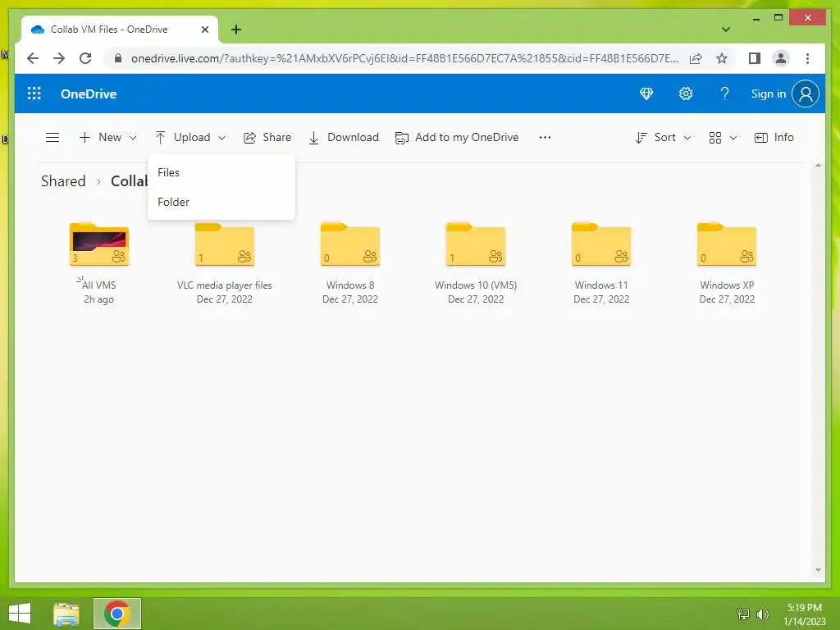Viewport: 840px width, 630px height.
Task: Open the Microsoft apps launcher grid
Action: pyautogui.click(x=34, y=94)
